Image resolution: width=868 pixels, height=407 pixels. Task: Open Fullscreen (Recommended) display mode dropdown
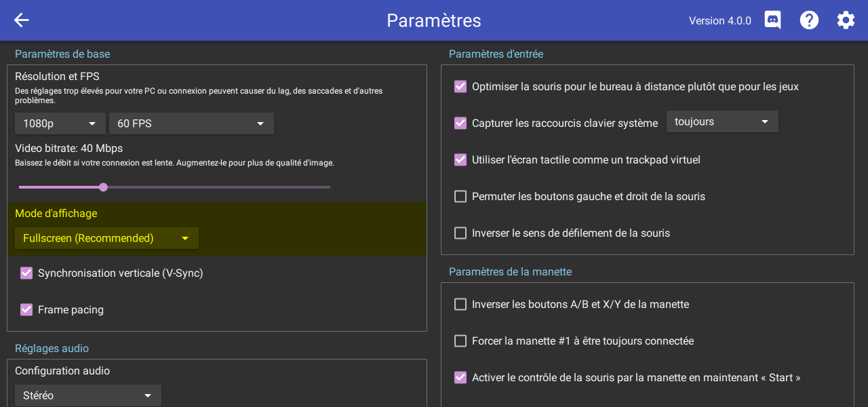106,238
